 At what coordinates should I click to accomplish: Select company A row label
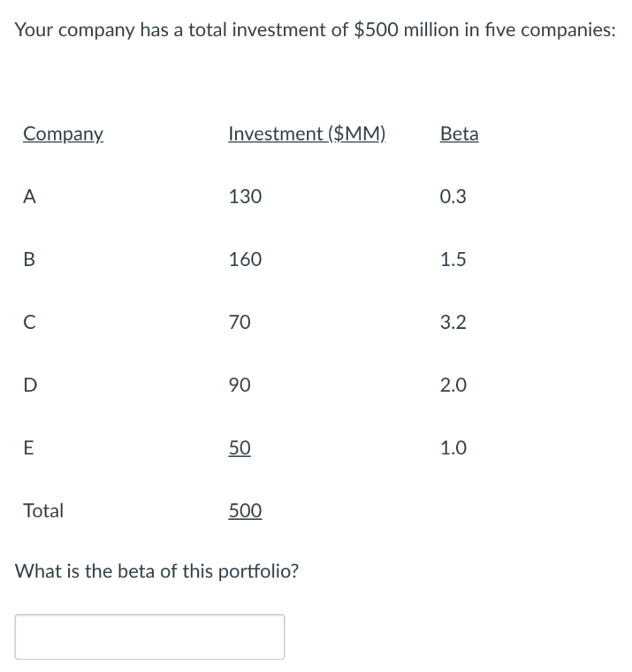pos(29,196)
